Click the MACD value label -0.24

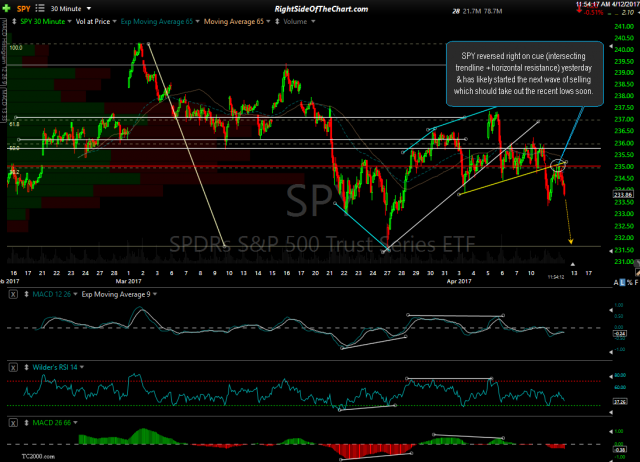point(620,334)
